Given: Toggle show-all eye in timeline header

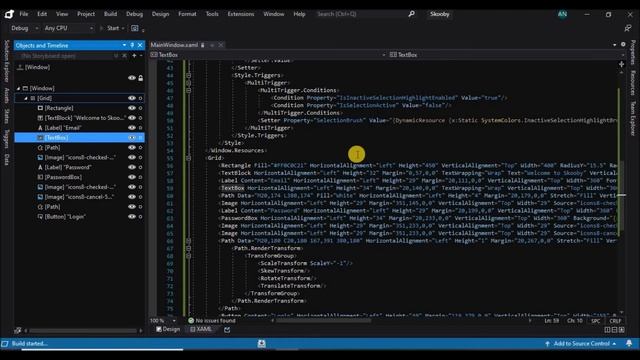Looking at the screenshot, I should 131,78.
